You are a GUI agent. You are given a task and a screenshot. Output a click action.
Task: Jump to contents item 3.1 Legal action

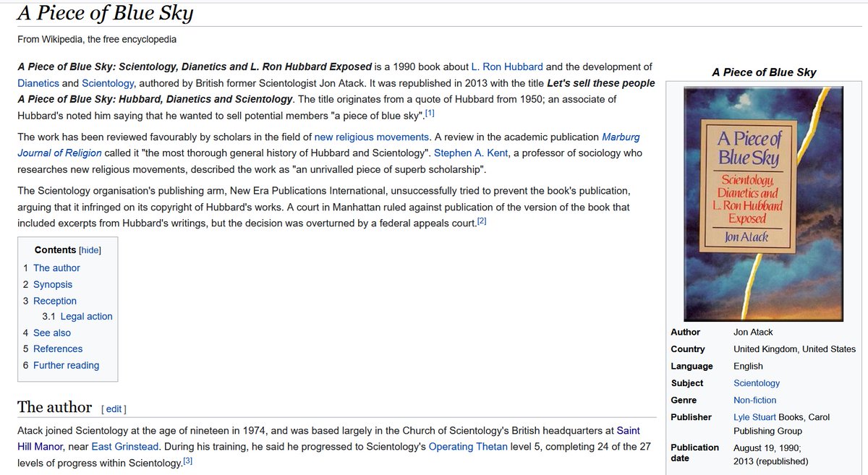(77, 317)
